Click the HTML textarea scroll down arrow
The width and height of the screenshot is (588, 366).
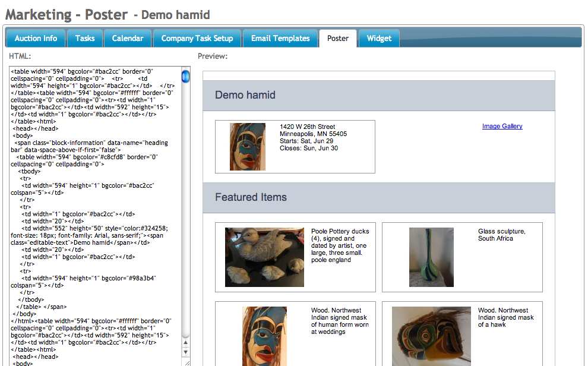186,352
